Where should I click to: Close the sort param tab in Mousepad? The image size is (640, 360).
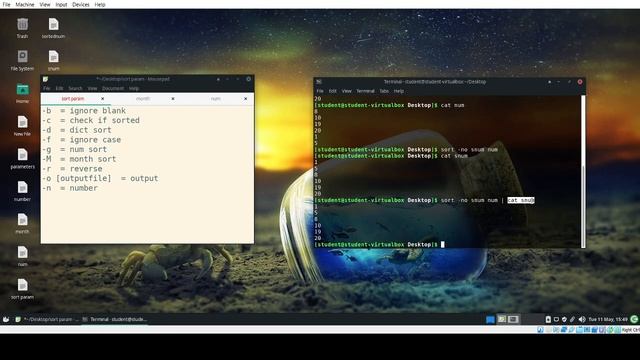coord(102,99)
